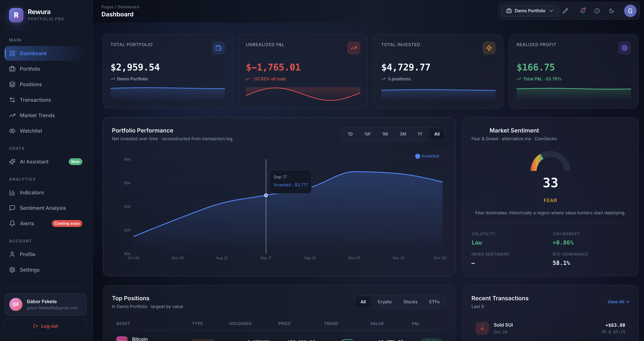Click the Market Trends chart icon
Viewport: 644px width, 341px height.
click(x=12, y=115)
